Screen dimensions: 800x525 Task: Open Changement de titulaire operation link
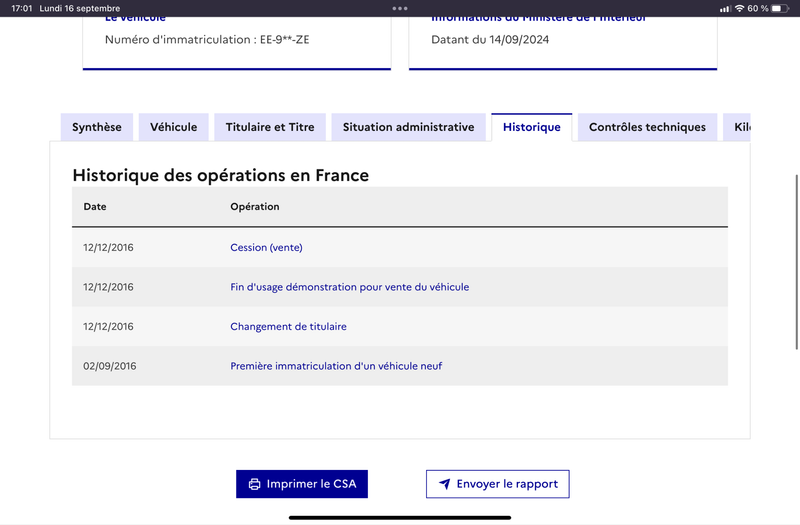coord(288,327)
